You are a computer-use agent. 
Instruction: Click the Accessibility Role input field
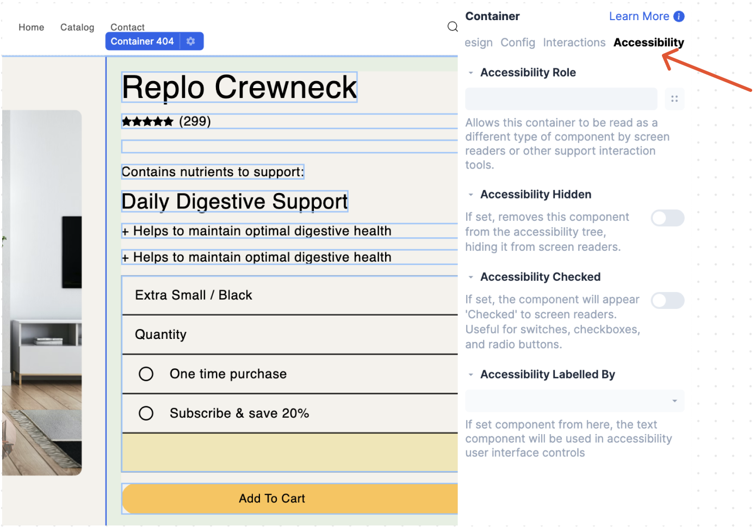pyautogui.click(x=561, y=99)
